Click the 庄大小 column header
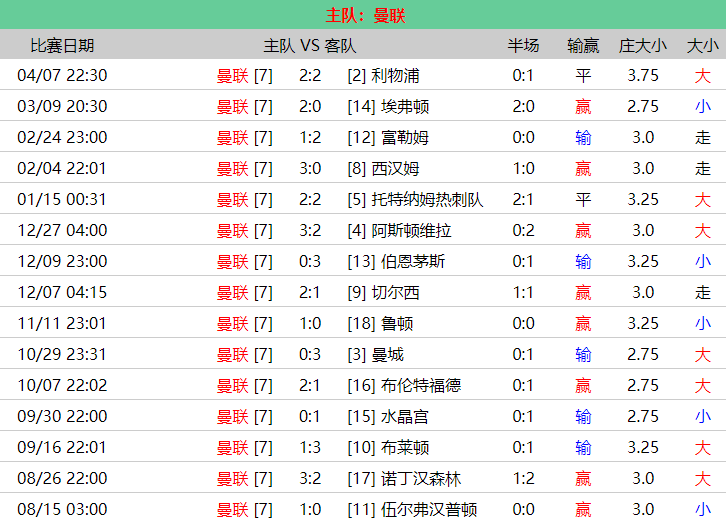 pos(643,45)
